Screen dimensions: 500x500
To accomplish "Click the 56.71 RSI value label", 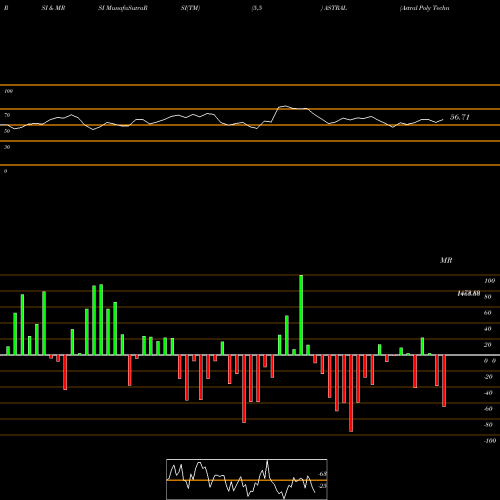I will pos(460,117).
